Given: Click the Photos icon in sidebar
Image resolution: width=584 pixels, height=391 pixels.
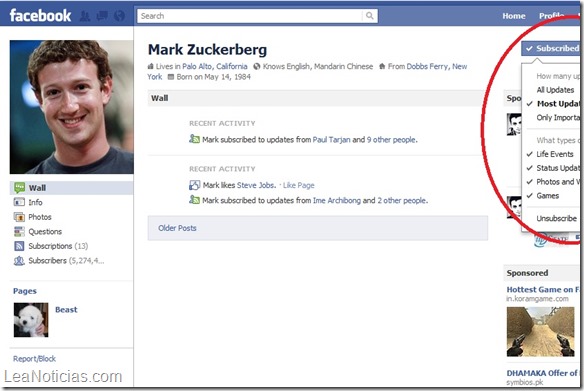Looking at the screenshot, I should (x=19, y=217).
